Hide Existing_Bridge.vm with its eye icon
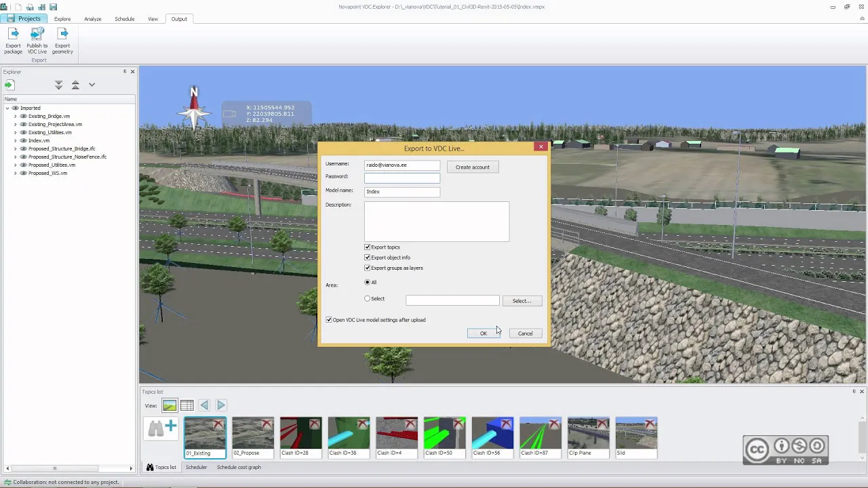 coord(24,117)
